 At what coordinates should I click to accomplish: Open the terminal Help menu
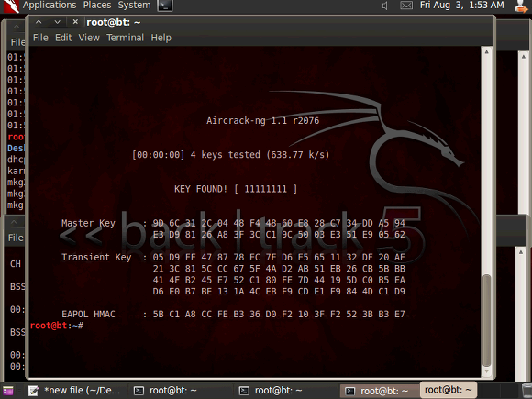161,38
